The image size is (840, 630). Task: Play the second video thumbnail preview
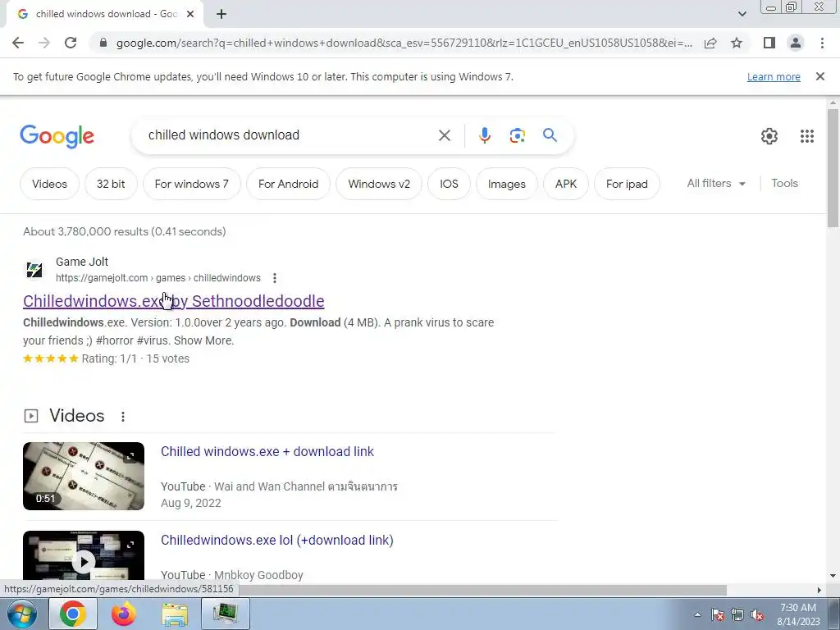pyautogui.click(x=84, y=556)
